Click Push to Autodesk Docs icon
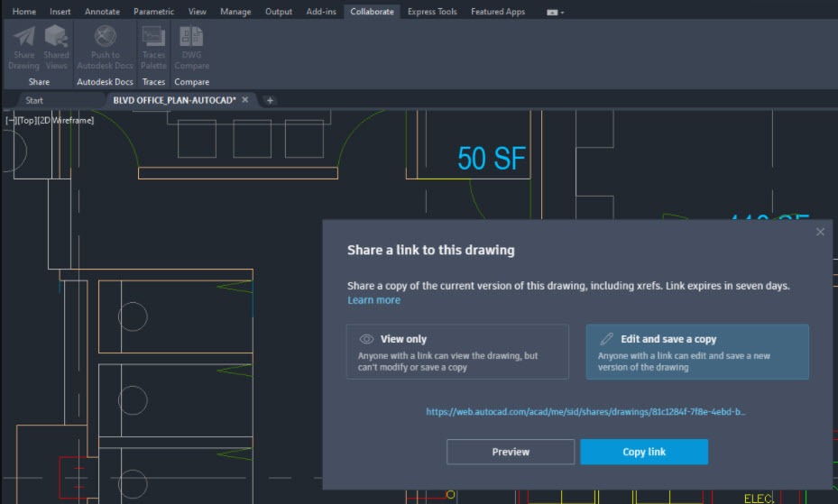 pyautogui.click(x=106, y=36)
